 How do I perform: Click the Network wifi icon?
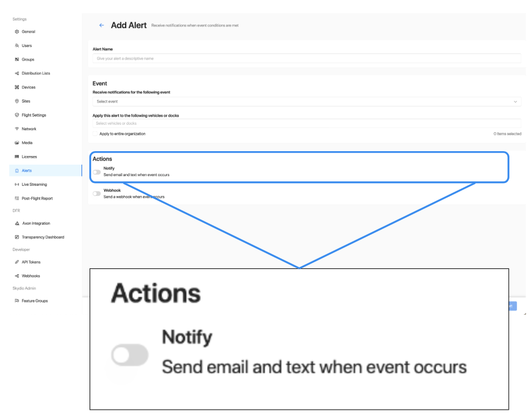(17, 128)
